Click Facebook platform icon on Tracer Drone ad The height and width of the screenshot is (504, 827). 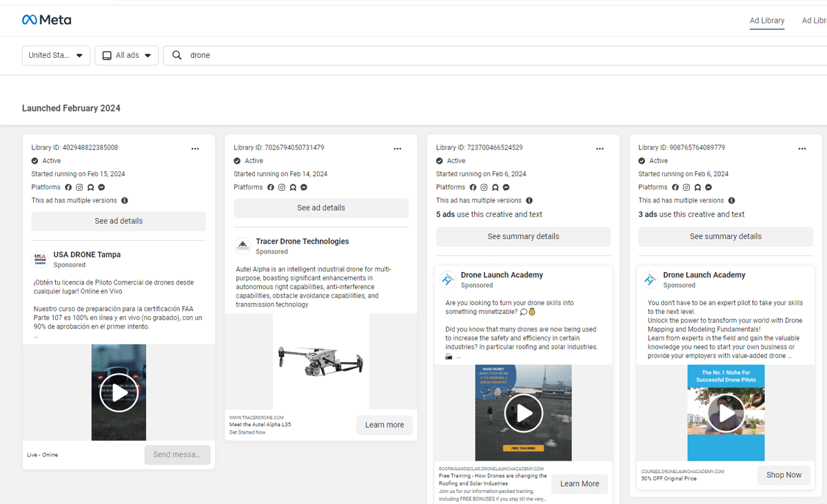pos(270,187)
